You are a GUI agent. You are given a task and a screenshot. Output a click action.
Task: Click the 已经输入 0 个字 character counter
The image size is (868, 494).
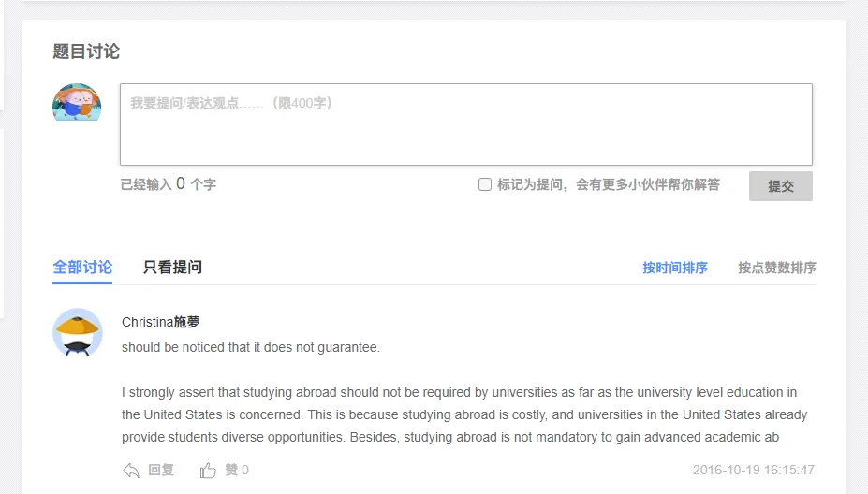(x=169, y=185)
